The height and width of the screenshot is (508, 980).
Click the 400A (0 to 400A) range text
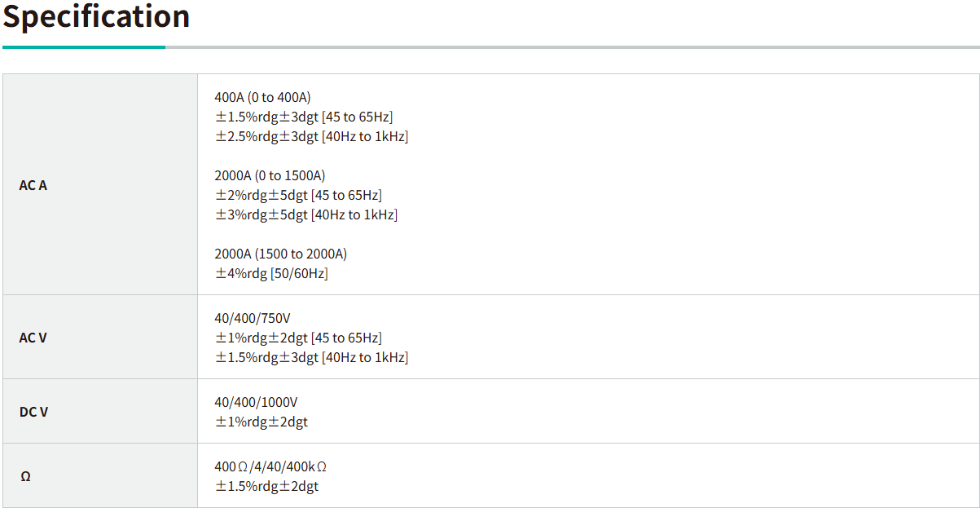click(262, 97)
